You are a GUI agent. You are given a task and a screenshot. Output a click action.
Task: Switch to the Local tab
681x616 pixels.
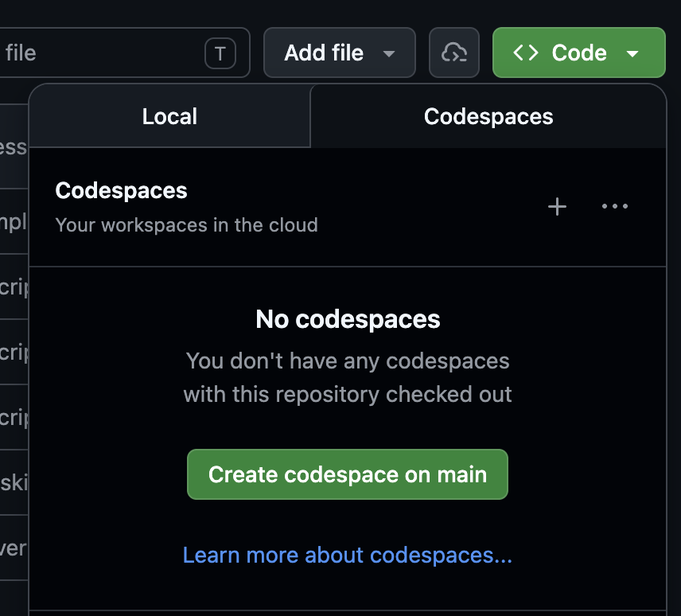click(x=169, y=116)
